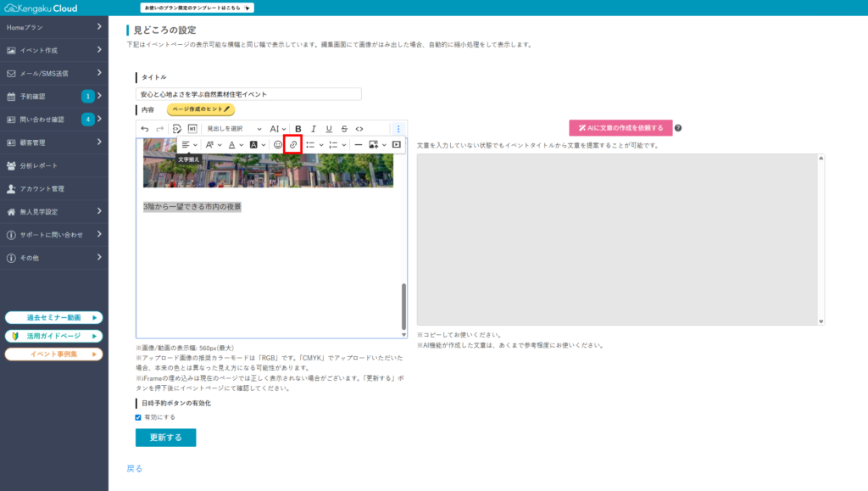Apply strikethrough formatting to the text
868x491 pixels.
[x=343, y=129]
